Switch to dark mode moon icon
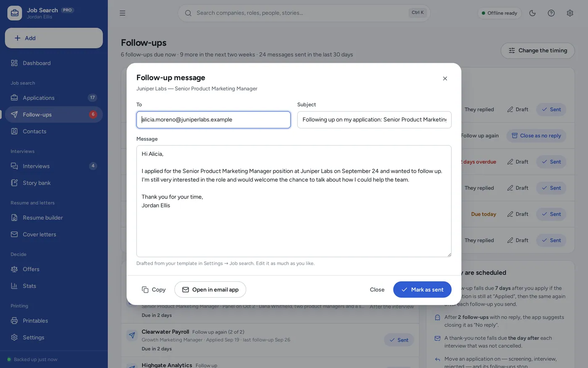Viewport: 588px width, 368px height. (533, 13)
